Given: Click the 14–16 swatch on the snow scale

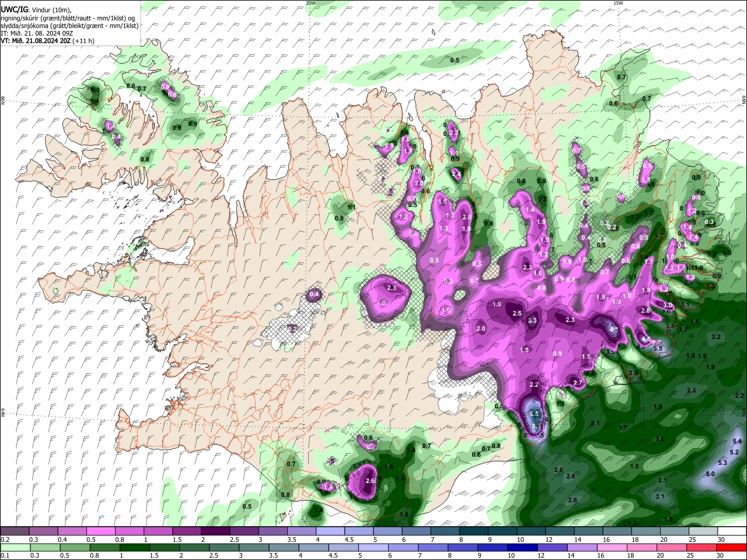Looking at the screenshot, I should [589, 531].
